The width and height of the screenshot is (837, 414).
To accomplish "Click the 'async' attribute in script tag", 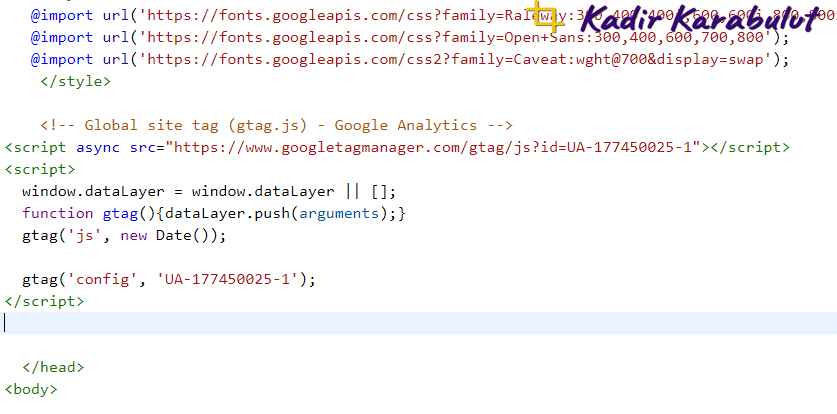I will point(98,147).
